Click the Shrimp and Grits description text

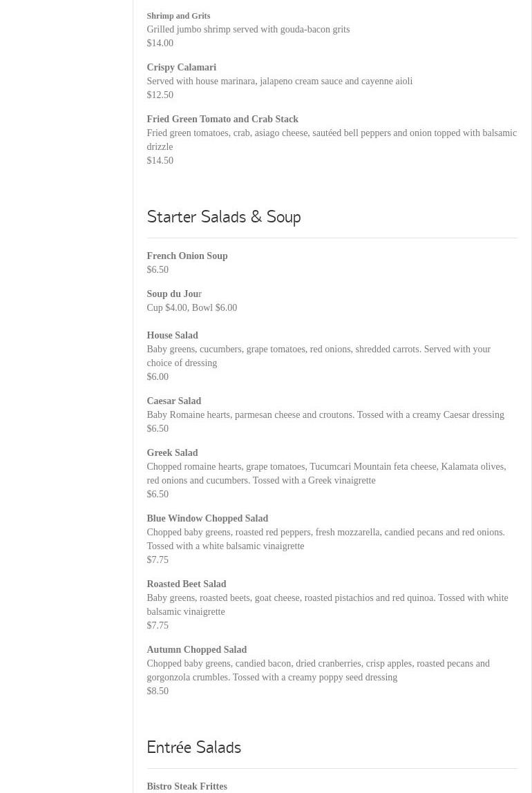click(248, 29)
